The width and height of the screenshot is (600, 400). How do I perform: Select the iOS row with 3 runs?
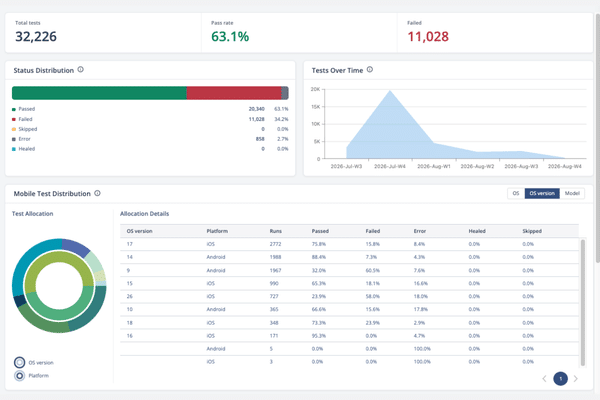(x=349, y=362)
